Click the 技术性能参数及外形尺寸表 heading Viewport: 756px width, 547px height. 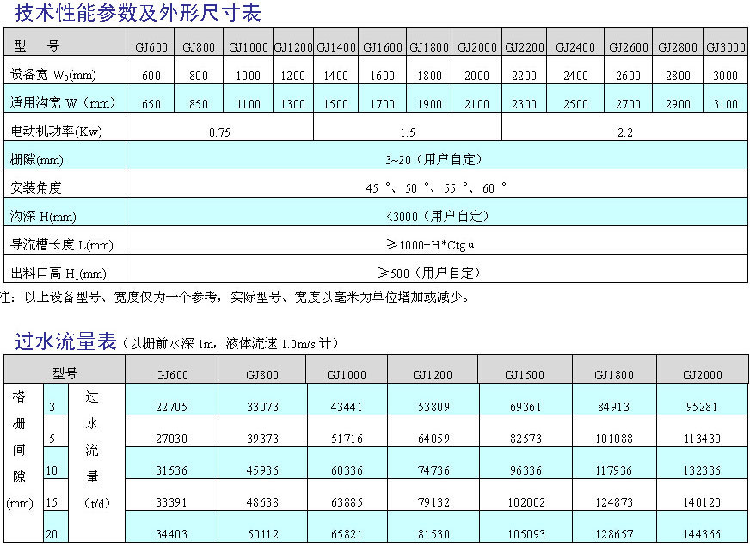[138, 13]
